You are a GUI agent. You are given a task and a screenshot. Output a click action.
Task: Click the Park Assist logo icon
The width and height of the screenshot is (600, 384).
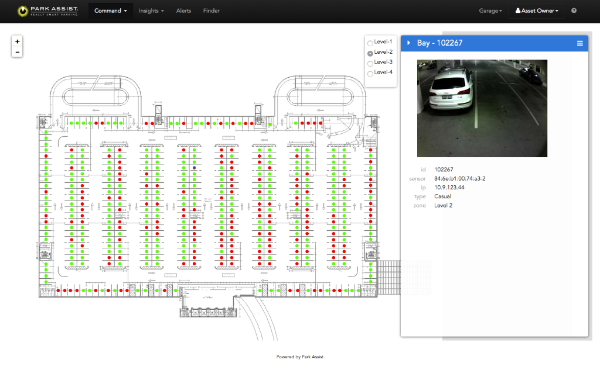23,11
